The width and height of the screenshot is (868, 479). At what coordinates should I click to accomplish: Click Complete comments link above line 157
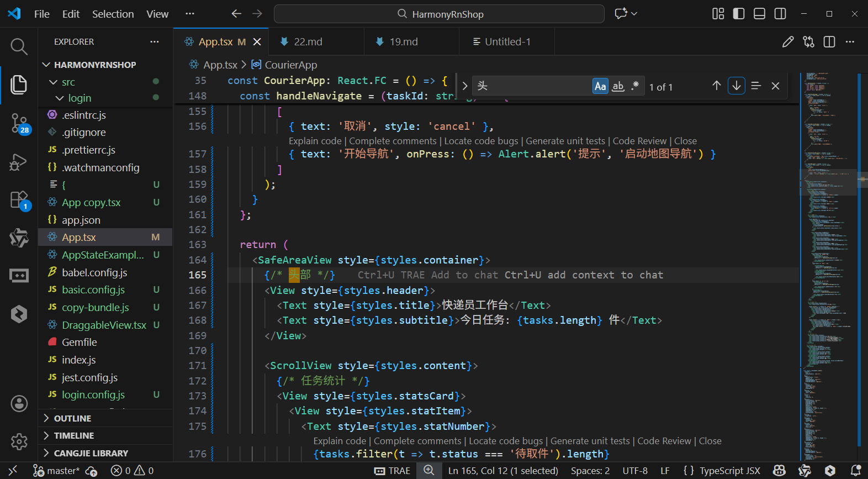click(x=393, y=141)
